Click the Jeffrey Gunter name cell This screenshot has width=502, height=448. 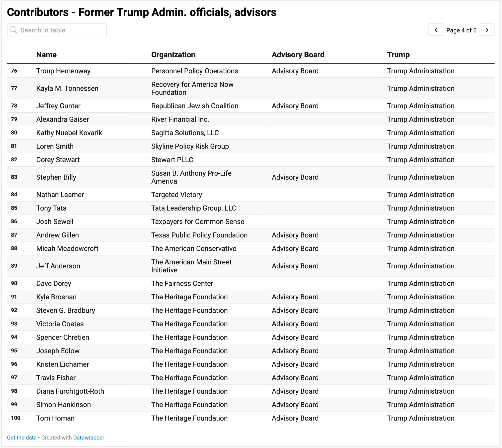[58, 106]
